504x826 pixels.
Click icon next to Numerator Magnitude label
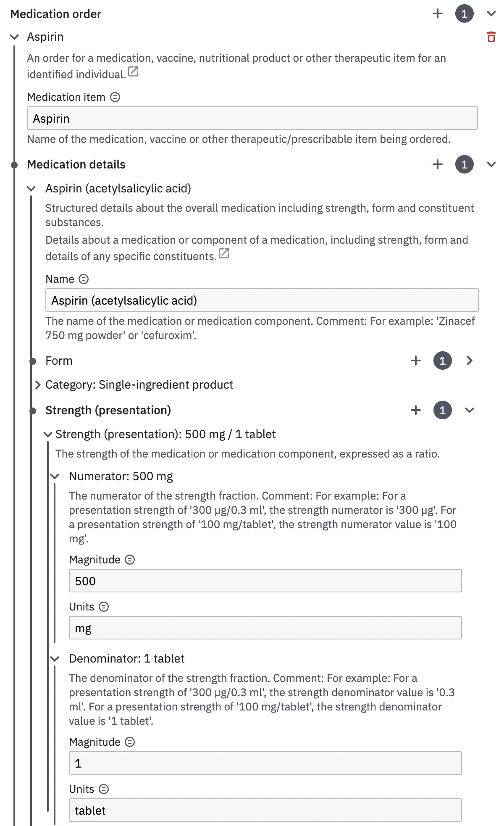pyautogui.click(x=130, y=560)
